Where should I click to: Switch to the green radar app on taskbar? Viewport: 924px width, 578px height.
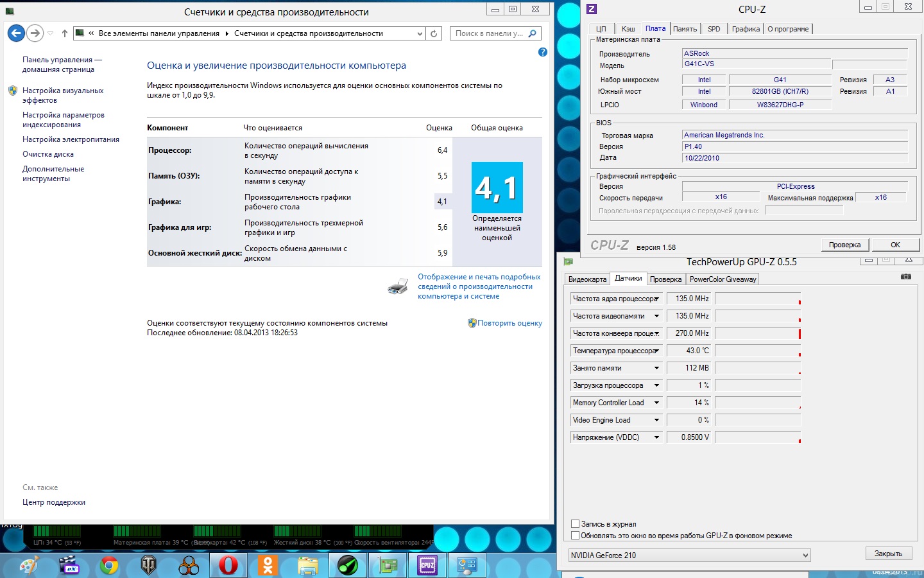click(x=348, y=566)
